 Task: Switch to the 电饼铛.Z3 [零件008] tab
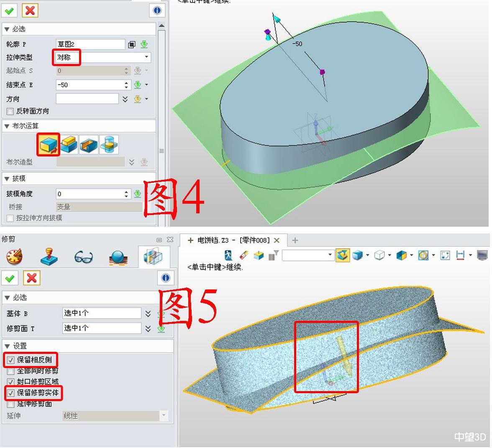(x=233, y=240)
